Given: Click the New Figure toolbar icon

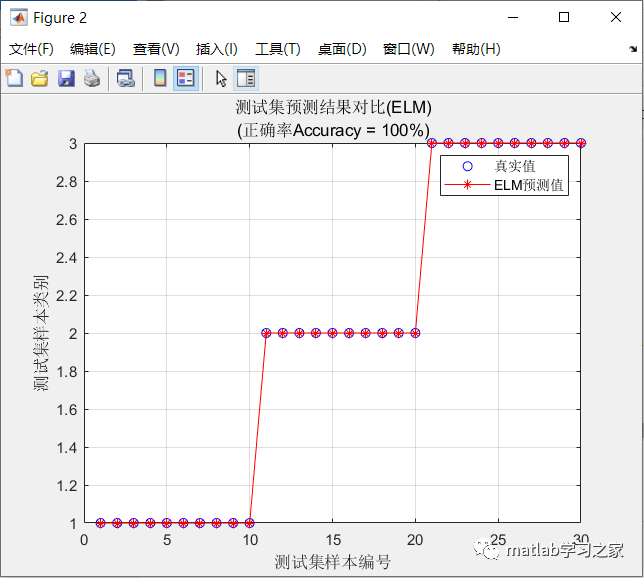Looking at the screenshot, I should click(x=14, y=78).
